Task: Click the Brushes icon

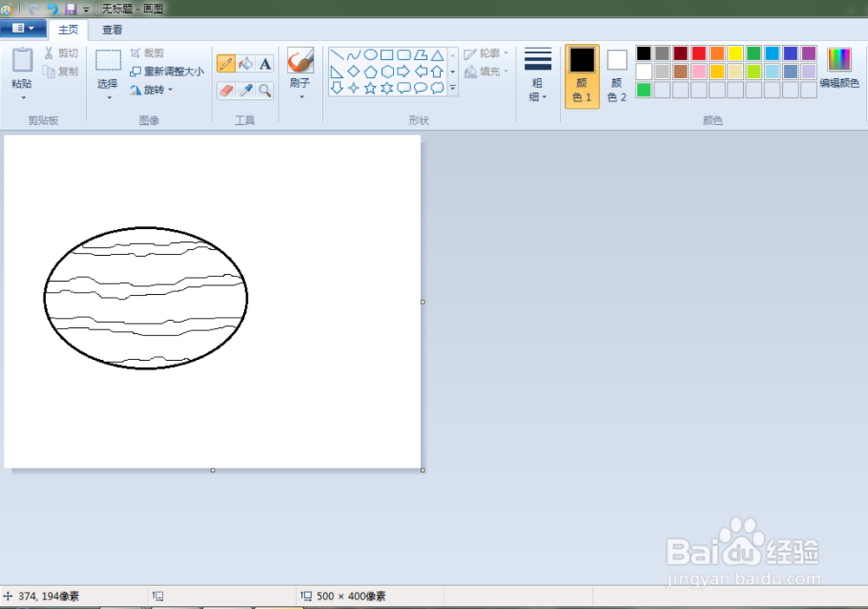Action: [300, 60]
